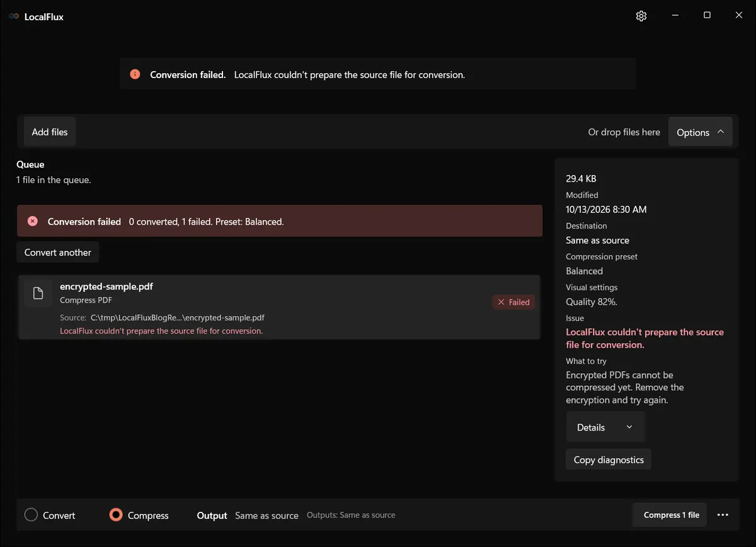This screenshot has height=547, width=756.
Task: Click the Or drop files here area
Action: click(x=624, y=132)
